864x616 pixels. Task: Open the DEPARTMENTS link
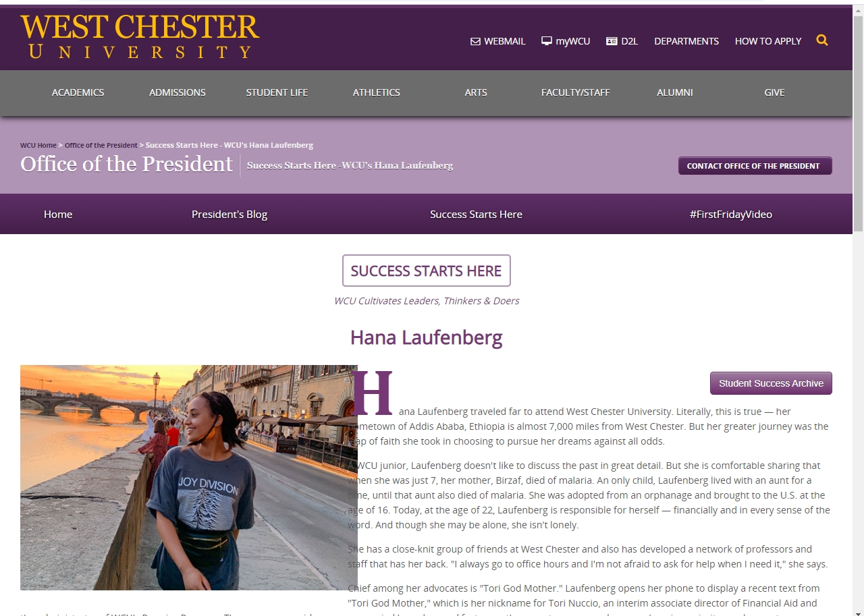click(x=686, y=41)
